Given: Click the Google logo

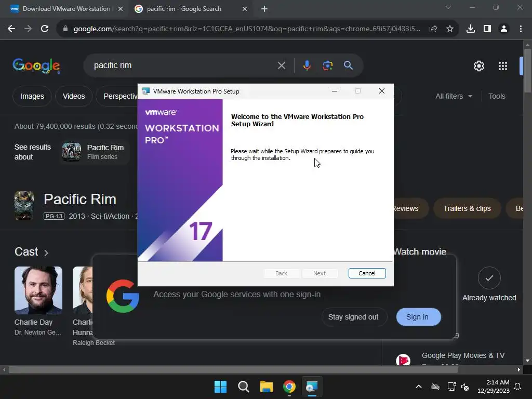Looking at the screenshot, I should click(36, 65).
